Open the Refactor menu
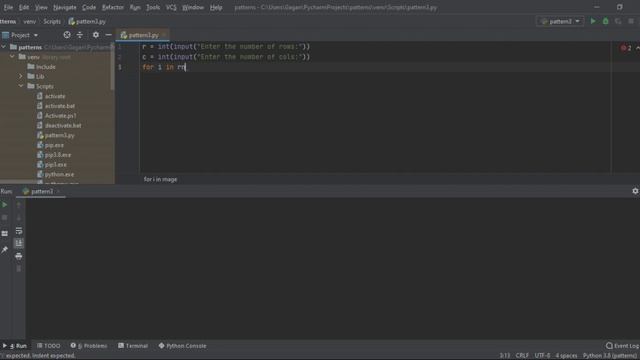The image size is (640, 360). pos(113,7)
